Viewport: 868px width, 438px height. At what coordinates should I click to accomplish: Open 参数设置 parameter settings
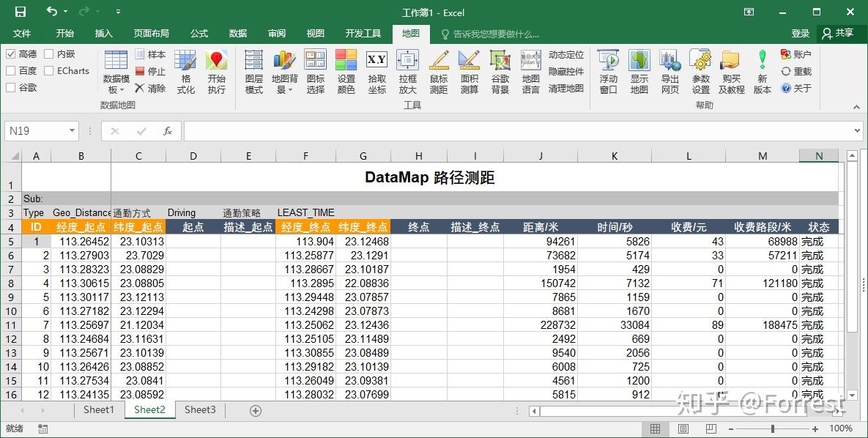point(700,70)
